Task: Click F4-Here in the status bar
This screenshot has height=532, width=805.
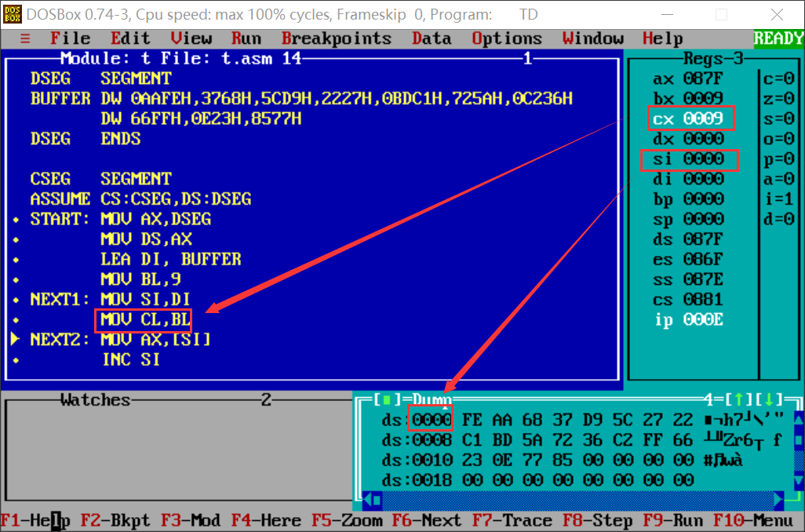Action: click(x=266, y=521)
